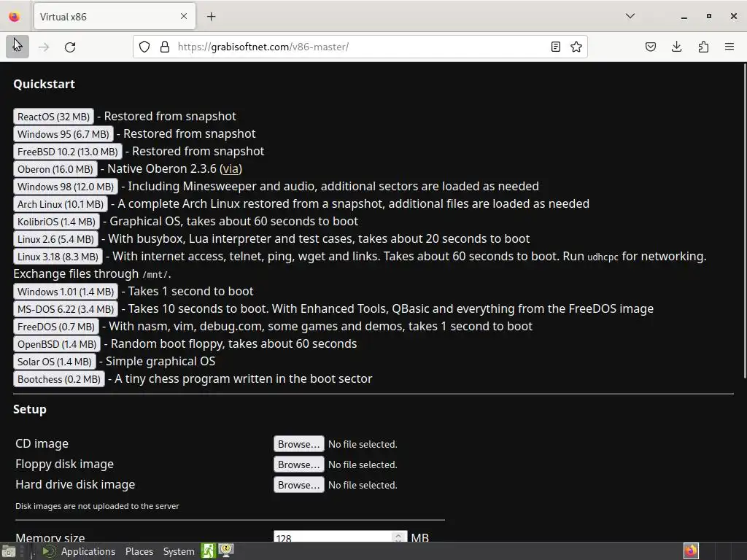
Task: Follow the 'via' link next to Oberon
Action: point(231,169)
